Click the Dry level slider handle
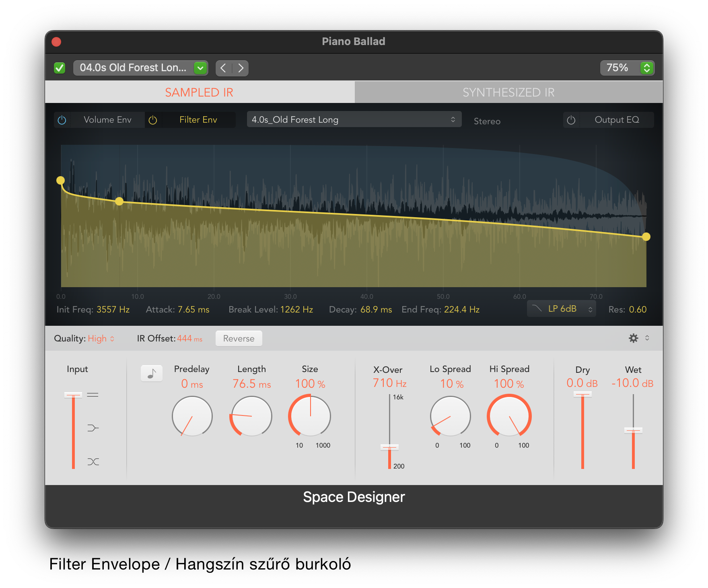708x588 pixels. pyautogui.click(x=582, y=395)
